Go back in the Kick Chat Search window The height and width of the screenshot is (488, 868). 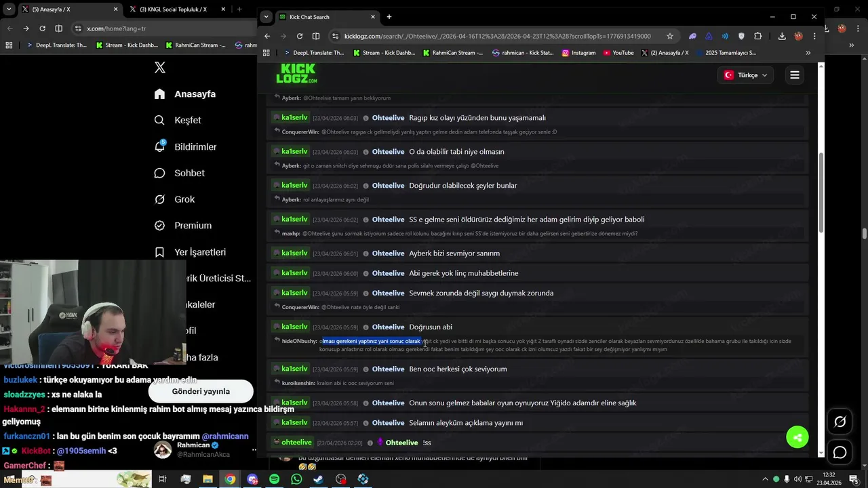[x=267, y=36]
